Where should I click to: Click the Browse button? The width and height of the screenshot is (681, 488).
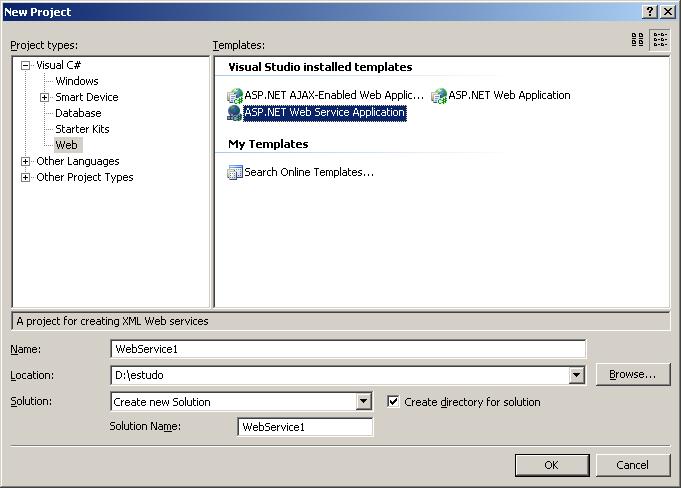[632, 375]
